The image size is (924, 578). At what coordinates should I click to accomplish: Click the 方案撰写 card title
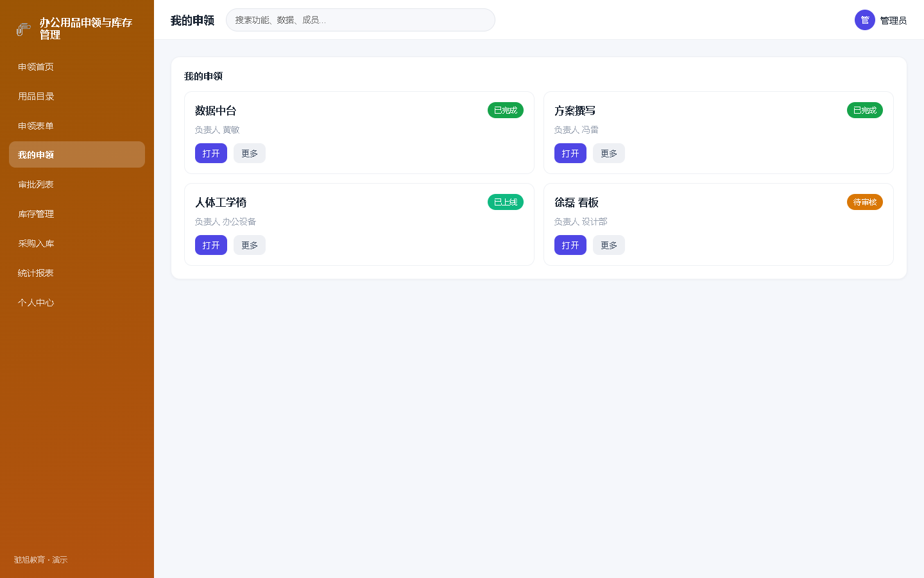click(x=575, y=111)
